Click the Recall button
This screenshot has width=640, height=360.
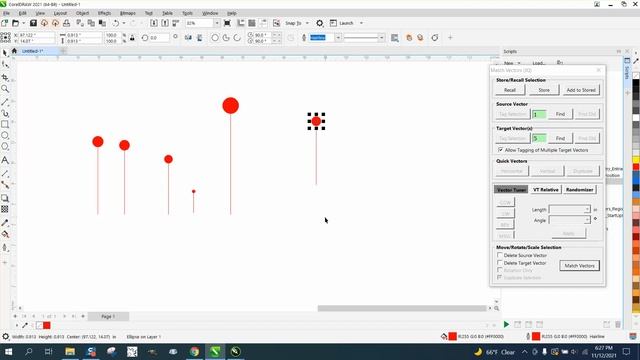coord(510,90)
